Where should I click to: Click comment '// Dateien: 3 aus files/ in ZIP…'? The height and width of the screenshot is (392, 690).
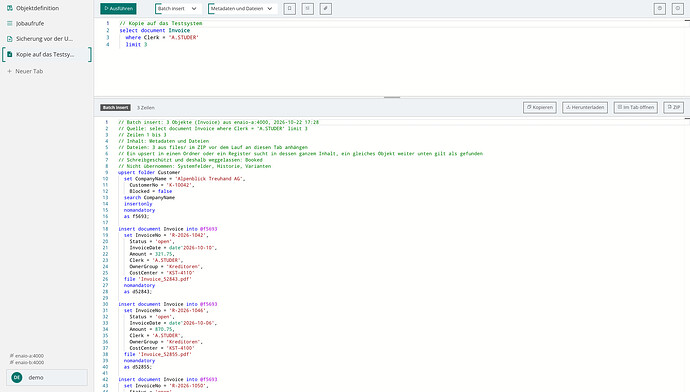(x=213, y=147)
